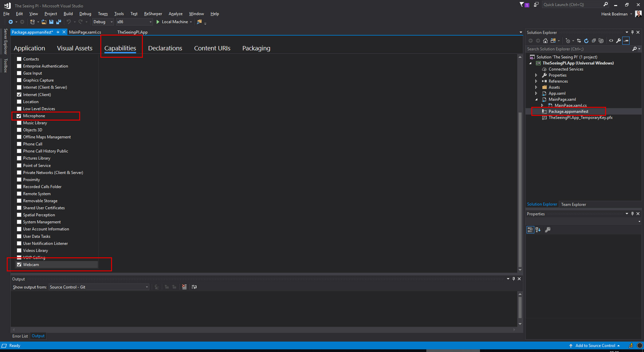Collapse the TheSeeingPI.App project node
Image resolution: width=644 pixels, height=352 pixels.
click(x=530, y=63)
